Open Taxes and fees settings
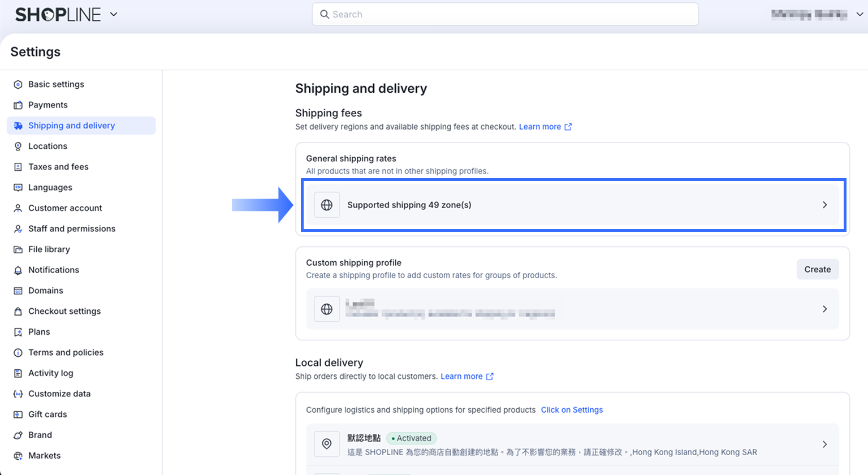The width and height of the screenshot is (868, 475). [x=58, y=167]
